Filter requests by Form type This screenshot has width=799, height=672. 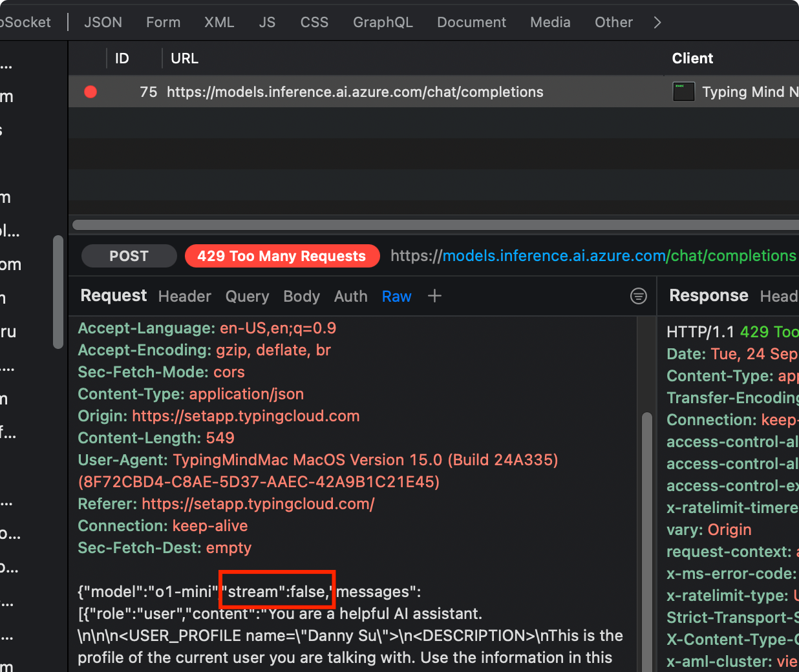(x=163, y=22)
